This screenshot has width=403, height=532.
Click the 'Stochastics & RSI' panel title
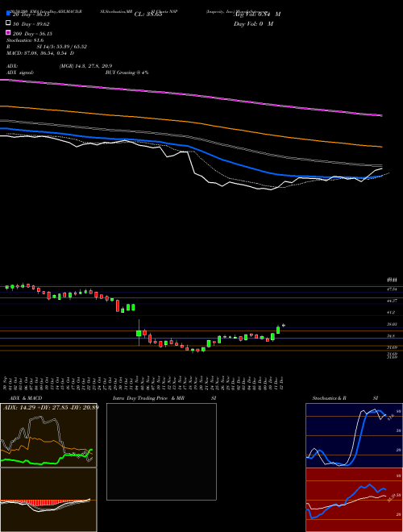tap(345, 398)
